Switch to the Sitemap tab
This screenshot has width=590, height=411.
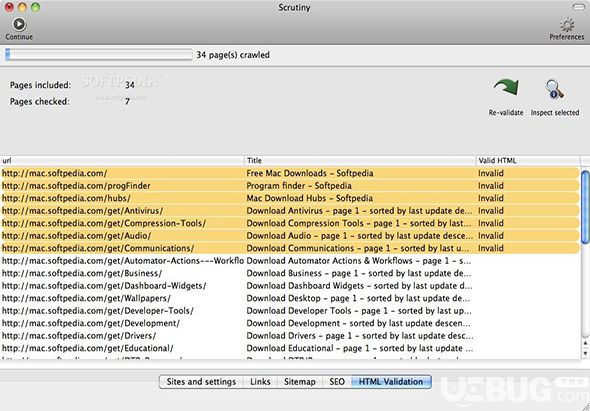point(300,382)
